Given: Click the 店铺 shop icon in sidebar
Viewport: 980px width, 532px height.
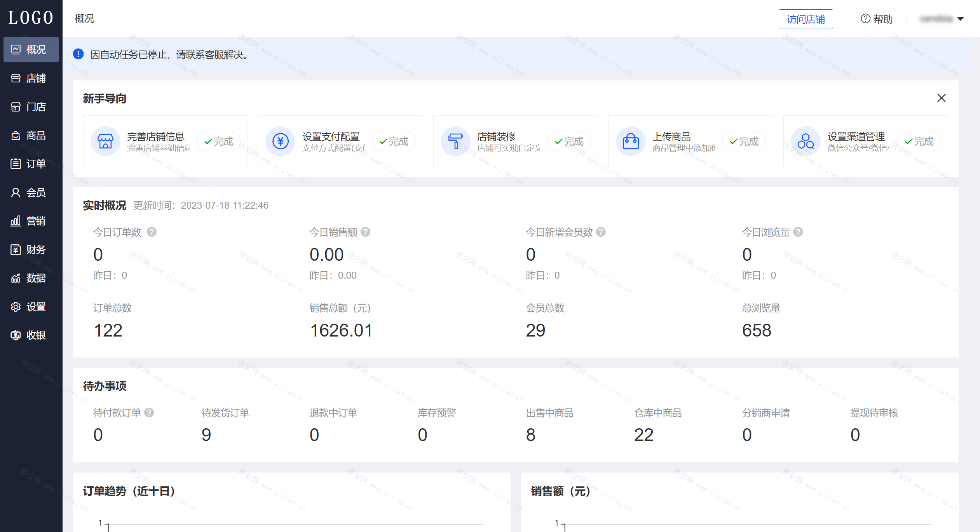Looking at the screenshot, I should 16,78.
